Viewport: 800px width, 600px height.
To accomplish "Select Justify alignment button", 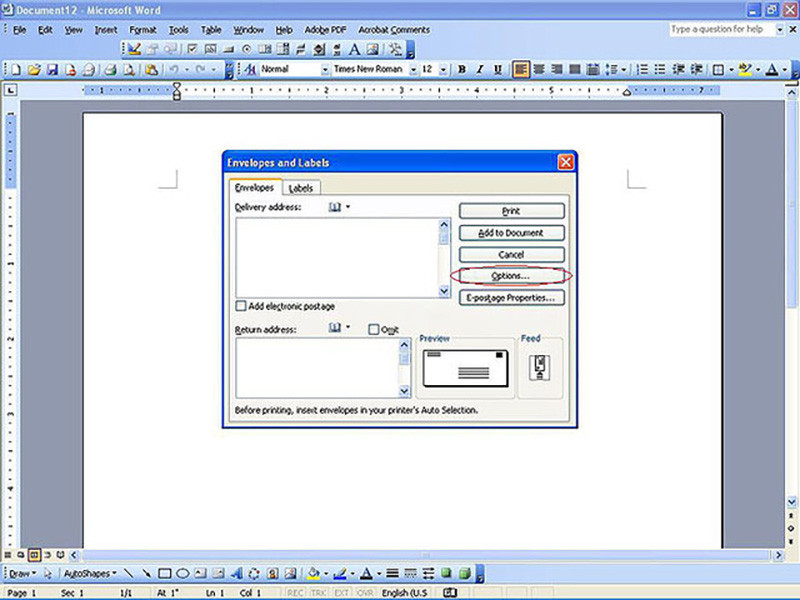I will (575, 69).
